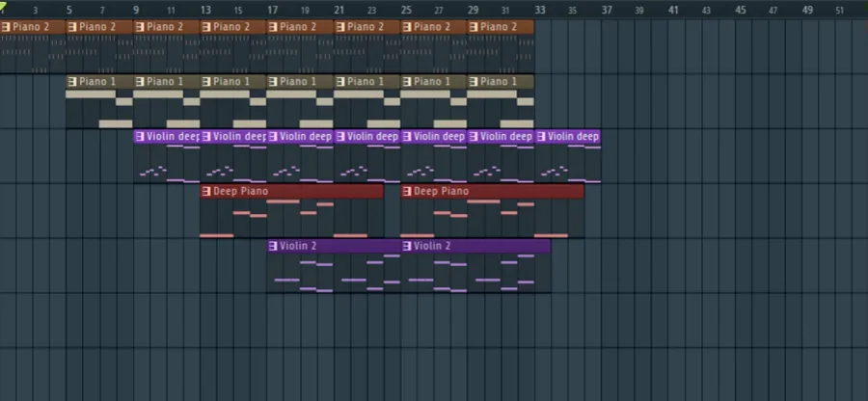Select Piano 1 clip title at bar 25
The image size is (868, 401).
pyautogui.click(x=432, y=82)
